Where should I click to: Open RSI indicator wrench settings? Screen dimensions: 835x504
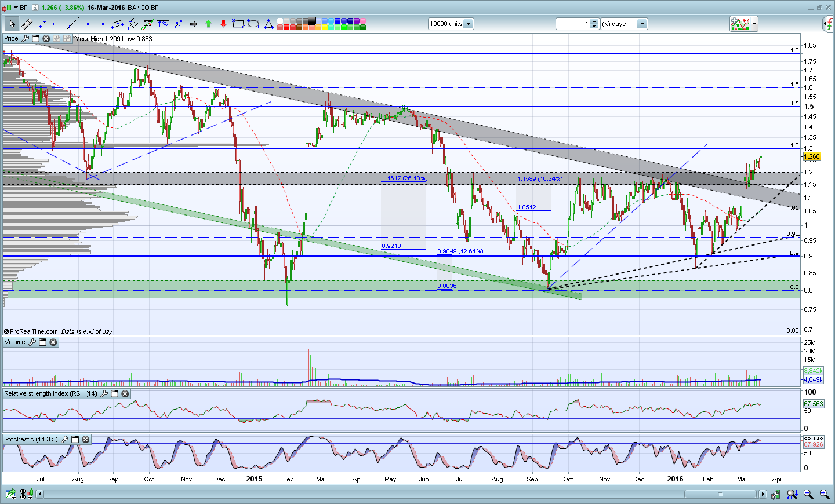click(x=104, y=394)
